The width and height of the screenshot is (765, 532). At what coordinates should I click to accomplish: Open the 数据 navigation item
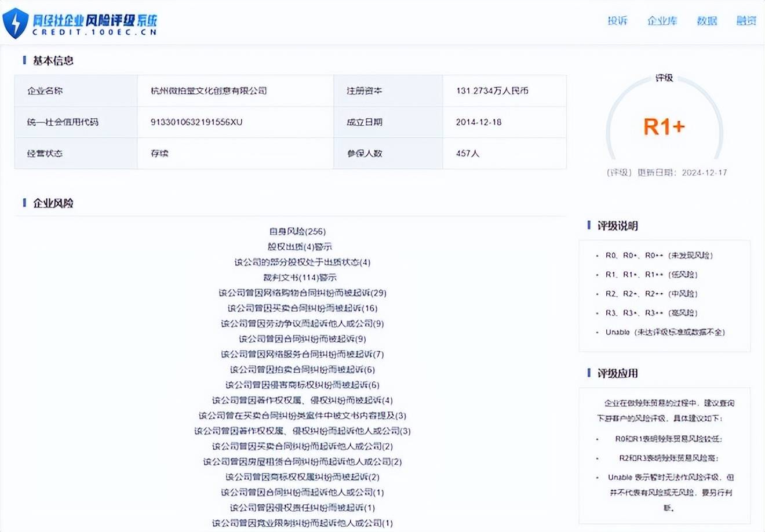(707, 21)
